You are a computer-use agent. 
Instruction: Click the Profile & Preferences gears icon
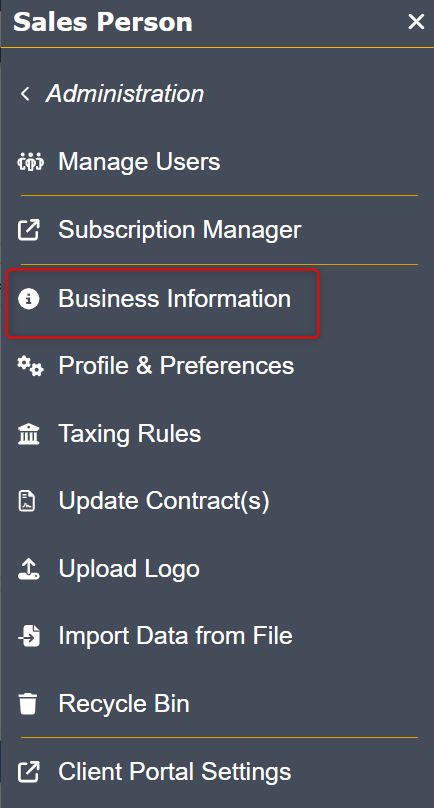click(30, 366)
